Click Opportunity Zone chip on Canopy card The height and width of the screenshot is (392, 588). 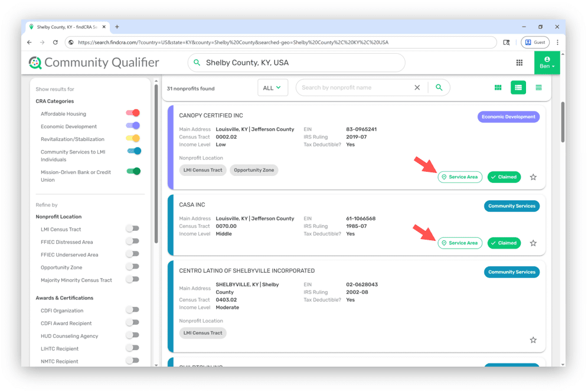tap(254, 170)
